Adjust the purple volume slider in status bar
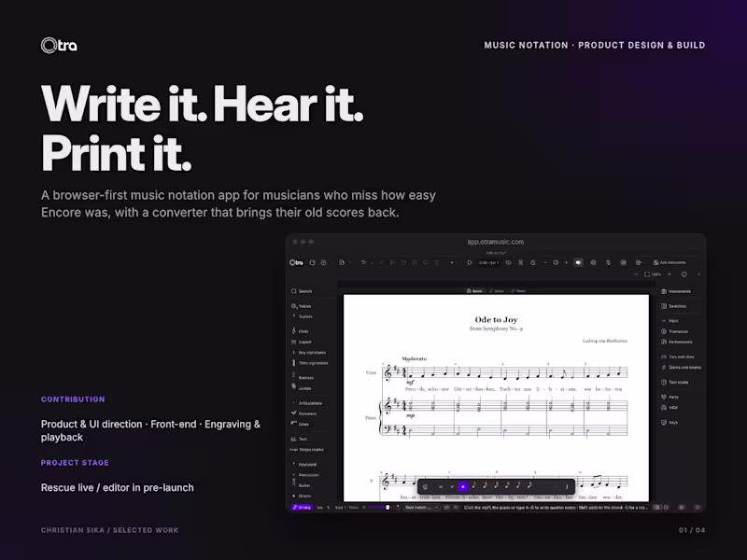747x560 pixels. (x=378, y=508)
